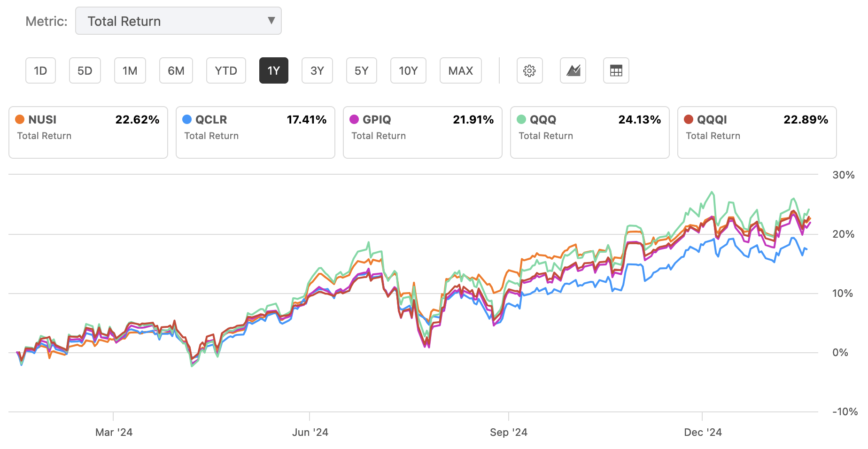
Task: Select the 1D time range
Action: (40, 70)
